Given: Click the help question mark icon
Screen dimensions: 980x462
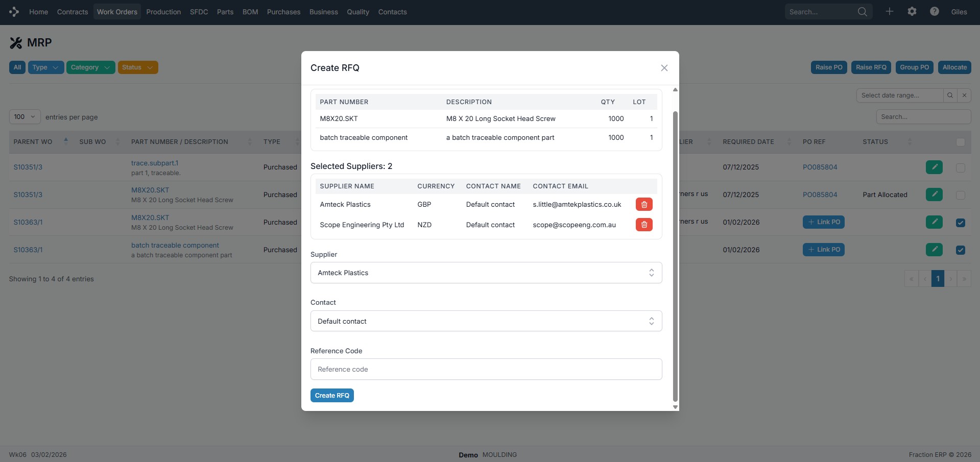Looking at the screenshot, I should coord(934,11).
